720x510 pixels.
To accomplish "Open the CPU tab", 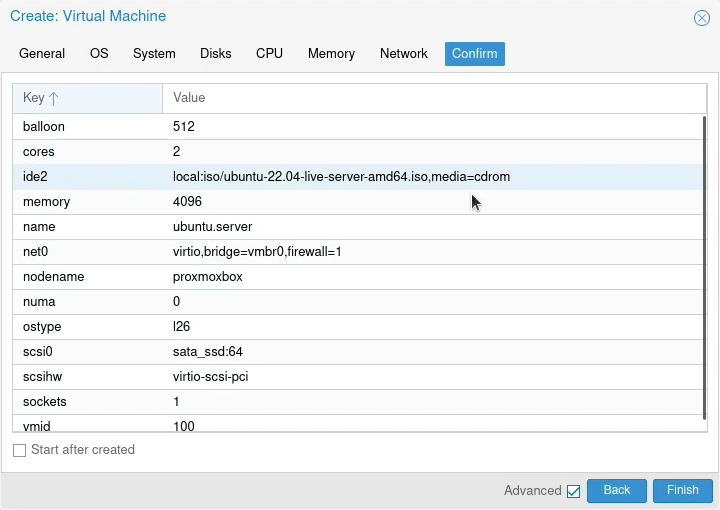I will [269, 54].
